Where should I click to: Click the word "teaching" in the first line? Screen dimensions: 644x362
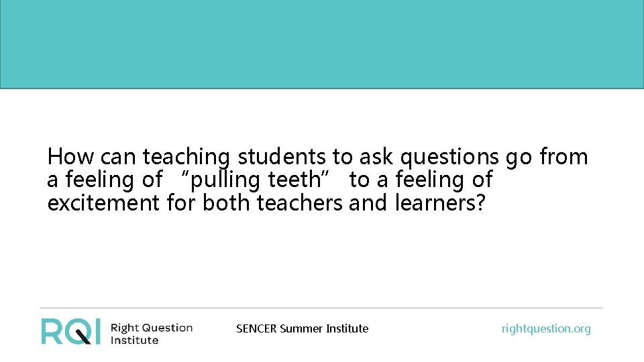click(x=186, y=157)
